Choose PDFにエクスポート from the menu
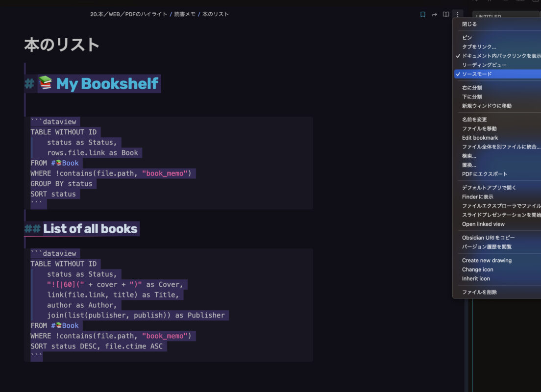The width and height of the screenshot is (541, 392). click(485, 174)
